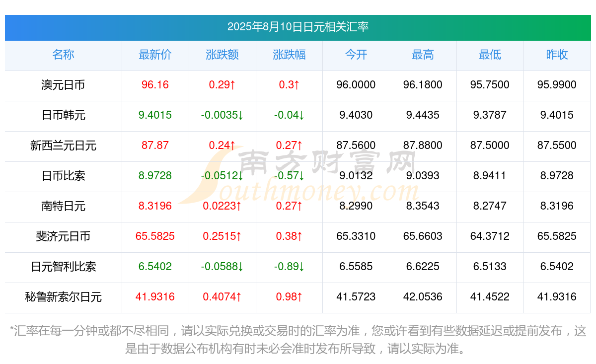
Task: Select latest price 6.5402 in green
Action: pos(155,267)
